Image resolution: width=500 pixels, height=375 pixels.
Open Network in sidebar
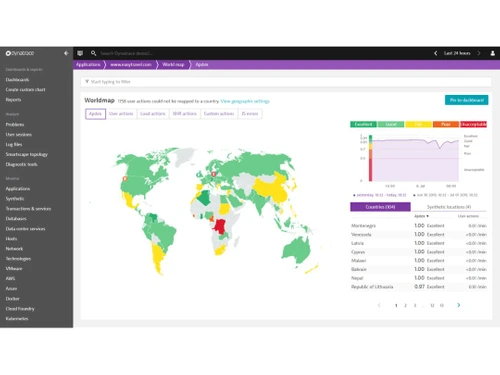click(14, 249)
